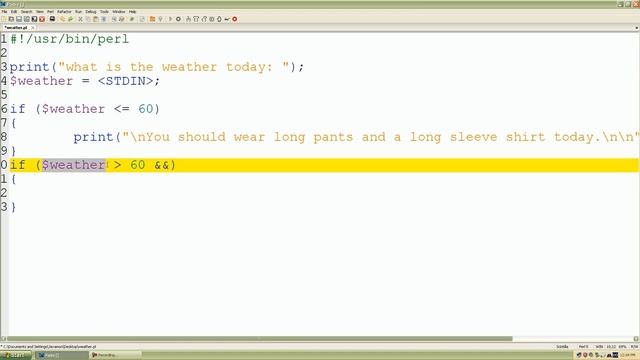Click the $weather = <STDIN>; line
Image resolution: width=640 pixels, height=360 pixels.
tap(85, 81)
